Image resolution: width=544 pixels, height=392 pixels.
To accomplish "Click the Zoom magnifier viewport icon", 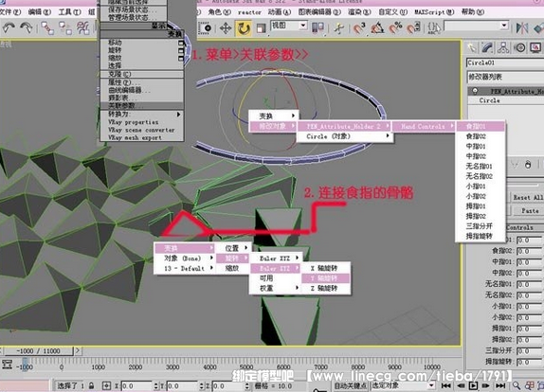I will [517, 385].
